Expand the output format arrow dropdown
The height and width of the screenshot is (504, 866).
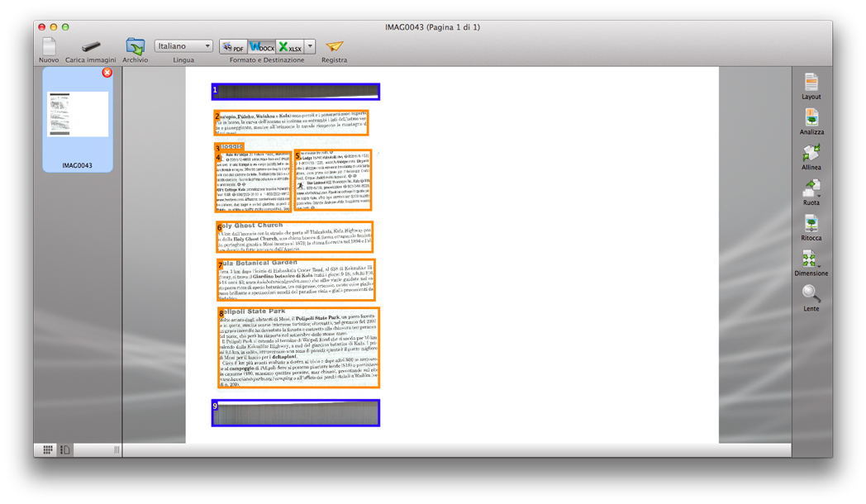pyautogui.click(x=310, y=47)
